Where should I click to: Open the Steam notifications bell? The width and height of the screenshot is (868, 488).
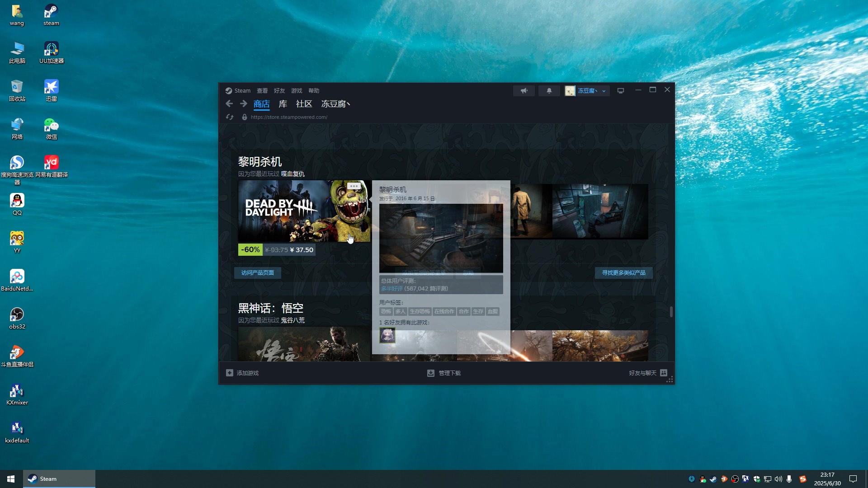click(x=549, y=91)
